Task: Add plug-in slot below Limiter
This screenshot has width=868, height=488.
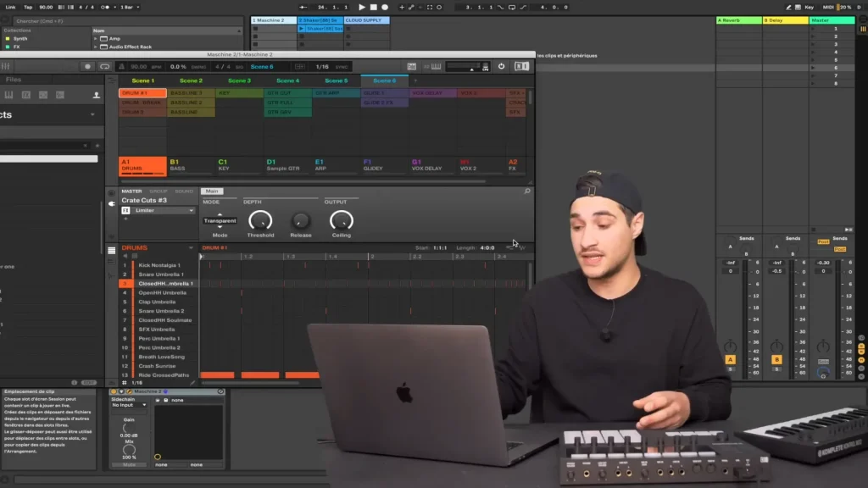Action: 125,219
